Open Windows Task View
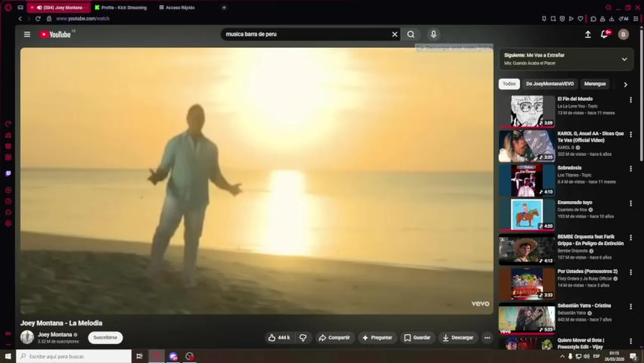 tap(140, 356)
